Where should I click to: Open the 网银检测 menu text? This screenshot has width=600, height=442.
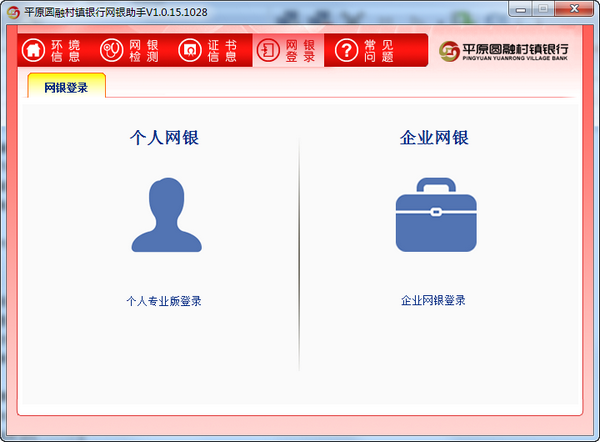pos(144,51)
